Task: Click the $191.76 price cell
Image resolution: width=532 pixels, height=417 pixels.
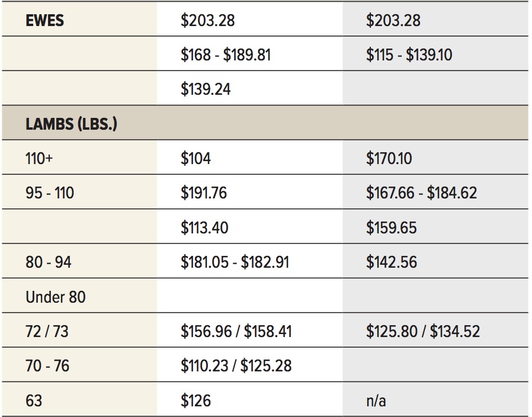Action: tap(204, 193)
